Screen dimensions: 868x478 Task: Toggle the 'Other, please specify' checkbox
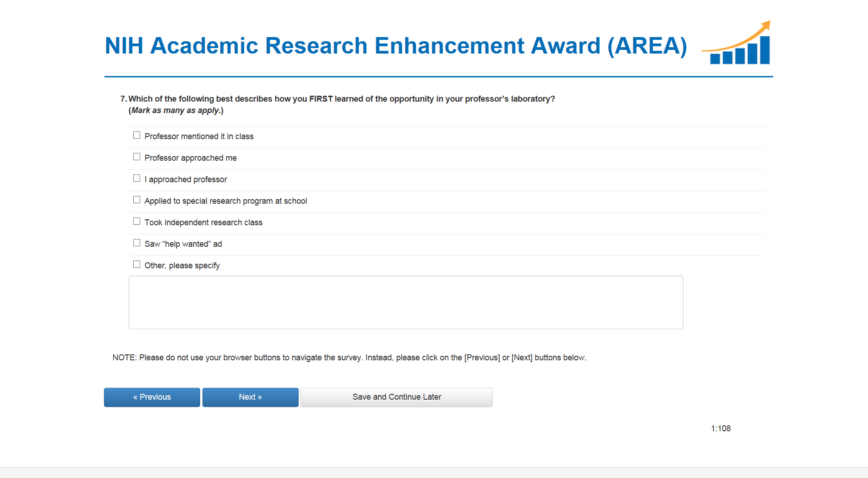point(136,264)
